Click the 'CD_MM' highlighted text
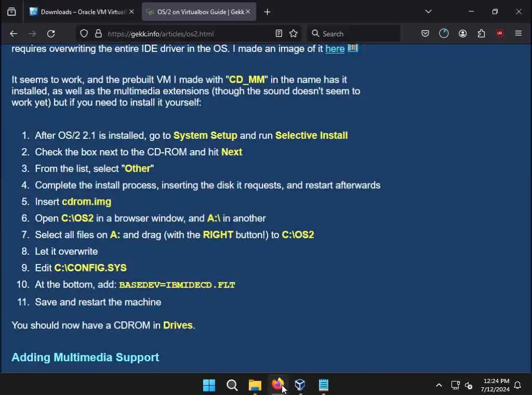 tap(247, 80)
